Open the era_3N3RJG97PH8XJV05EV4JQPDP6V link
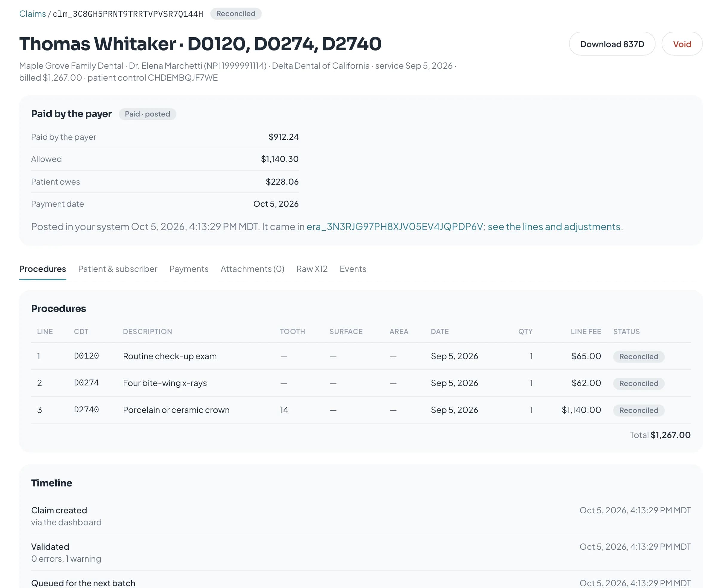Screen dimensions: 722x588 tap(395, 226)
